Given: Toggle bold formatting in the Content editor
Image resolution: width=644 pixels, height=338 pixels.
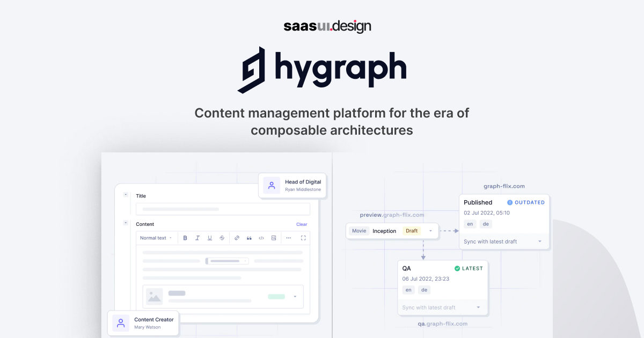Looking at the screenshot, I should 185,238.
